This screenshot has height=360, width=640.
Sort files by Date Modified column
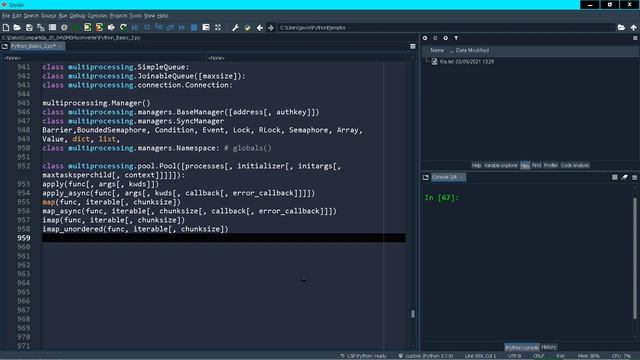pos(472,50)
